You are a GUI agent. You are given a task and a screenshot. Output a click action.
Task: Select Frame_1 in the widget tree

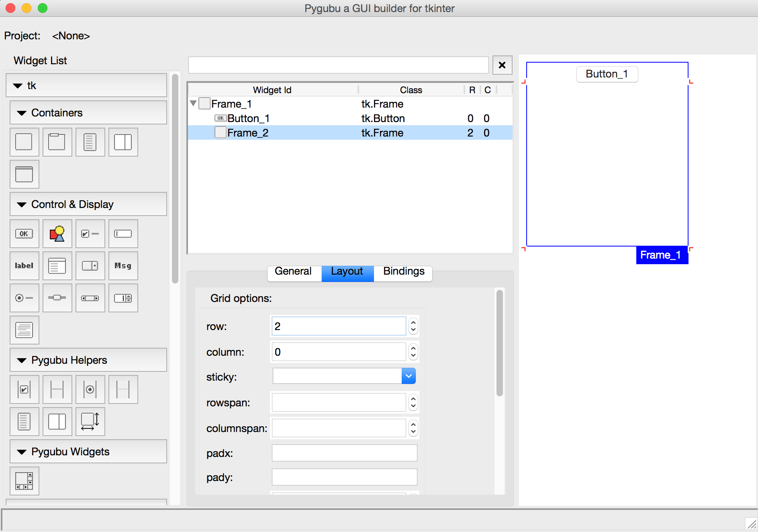pos(350,104)
